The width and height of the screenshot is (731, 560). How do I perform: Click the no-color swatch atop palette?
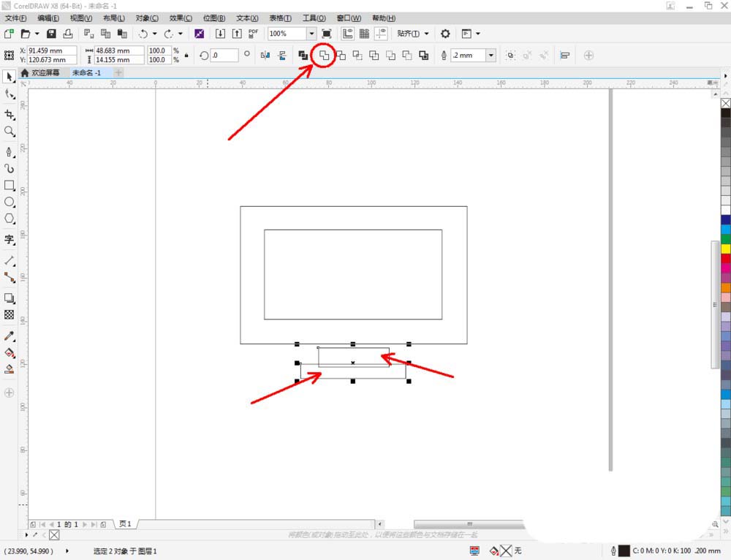pyautogui.click(x=725, y=103)
